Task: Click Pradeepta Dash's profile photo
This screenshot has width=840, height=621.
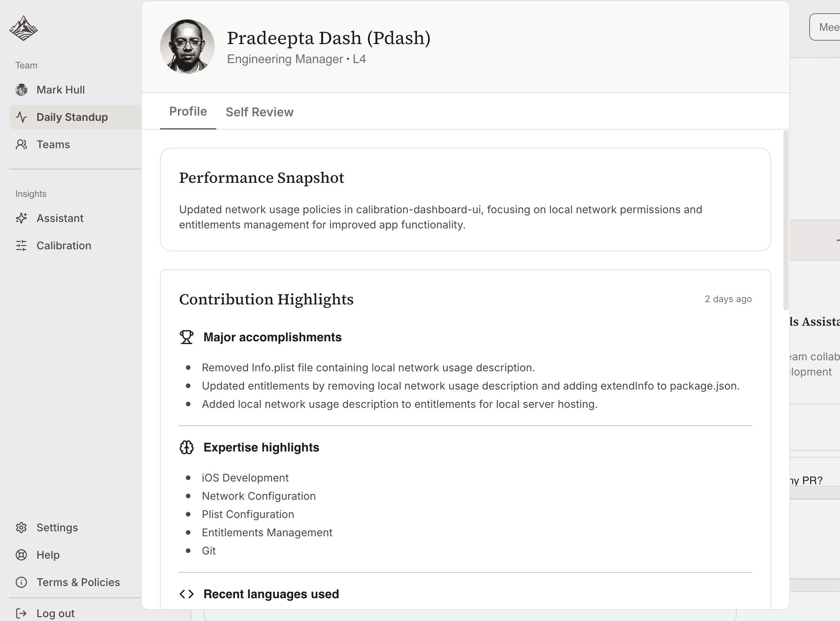Action: pos(187,47)
